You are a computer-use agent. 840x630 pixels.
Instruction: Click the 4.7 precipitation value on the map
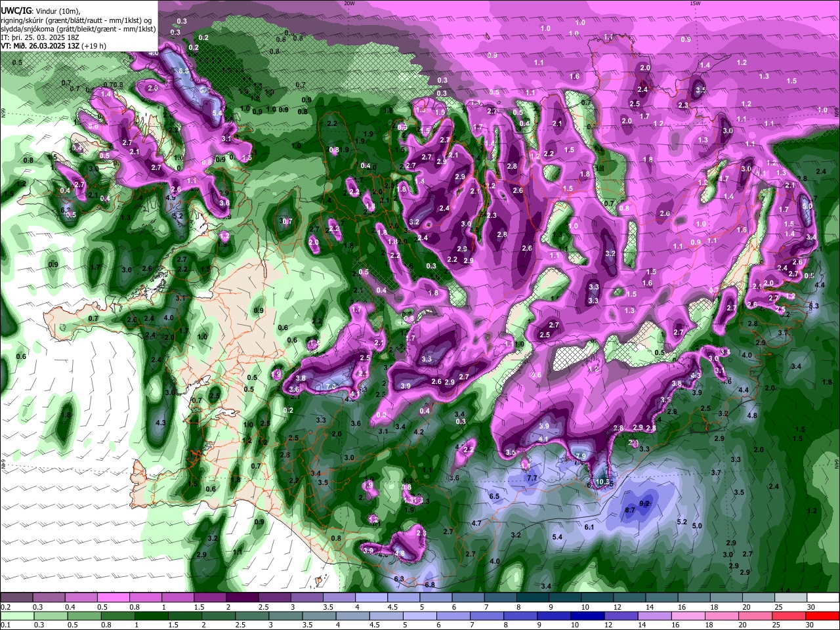point(476,523)
